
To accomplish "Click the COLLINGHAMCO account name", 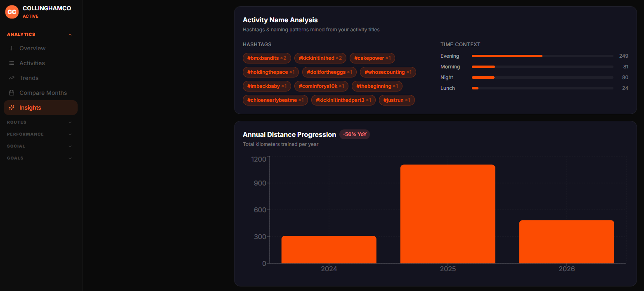I will 47,8.
